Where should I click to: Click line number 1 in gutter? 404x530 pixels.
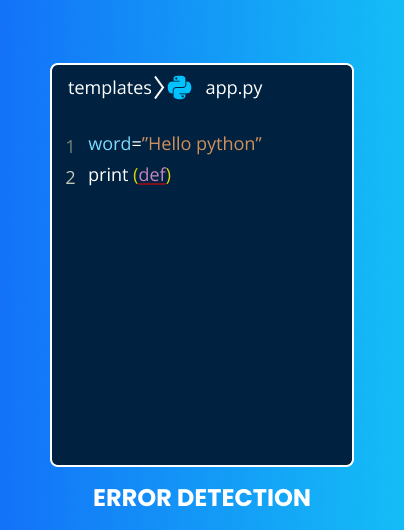click(70, 147)
